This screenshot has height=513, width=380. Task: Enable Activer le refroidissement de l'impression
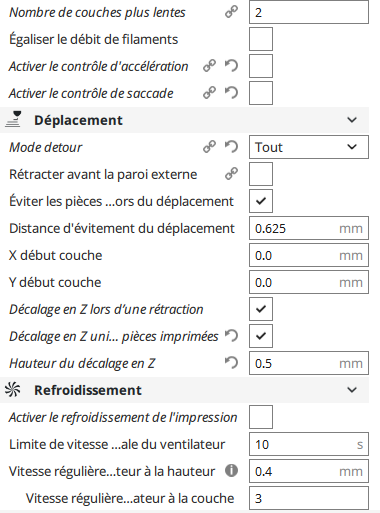pyautogui.click(x=261, y=417)
